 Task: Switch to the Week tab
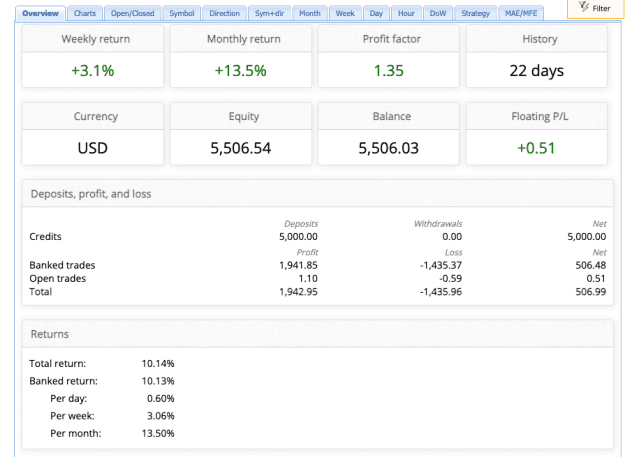345,14
